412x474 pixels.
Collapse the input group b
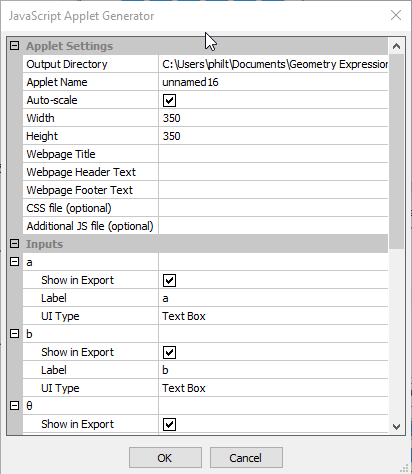14,334
